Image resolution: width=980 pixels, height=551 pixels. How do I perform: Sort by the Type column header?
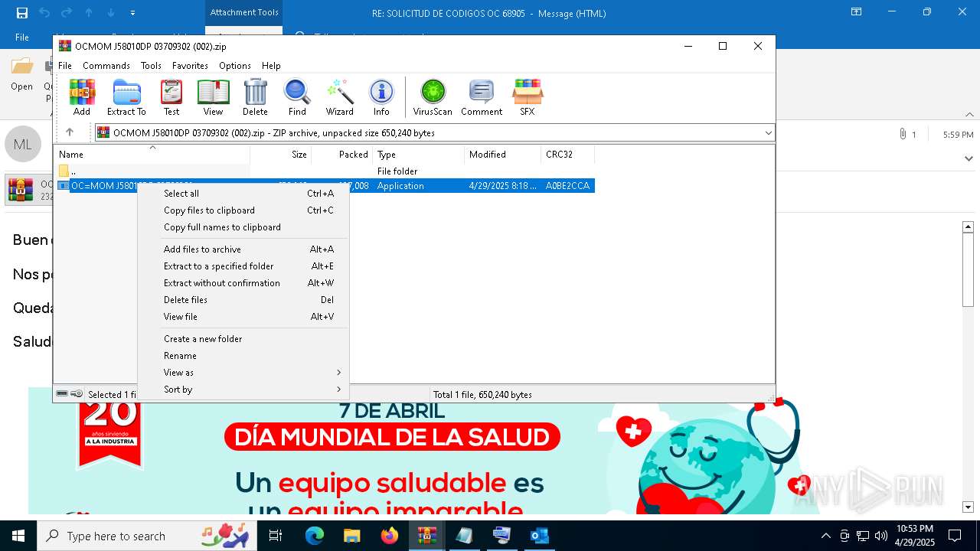pos(418,155)
